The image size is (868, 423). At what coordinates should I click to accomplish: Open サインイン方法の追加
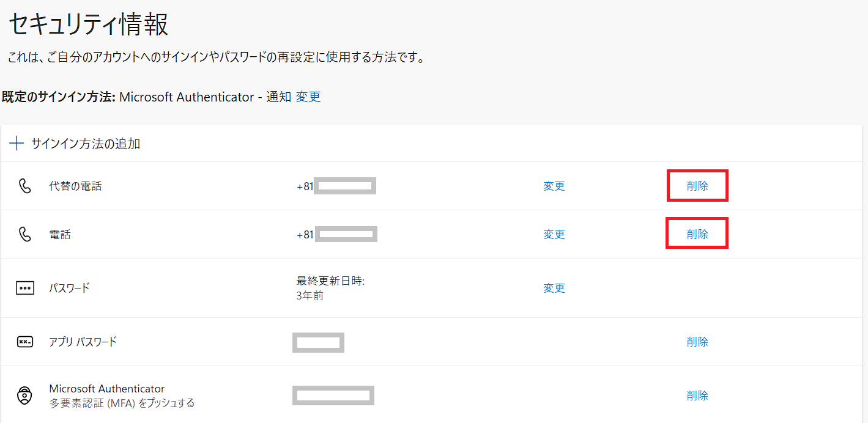pos(86,144)
